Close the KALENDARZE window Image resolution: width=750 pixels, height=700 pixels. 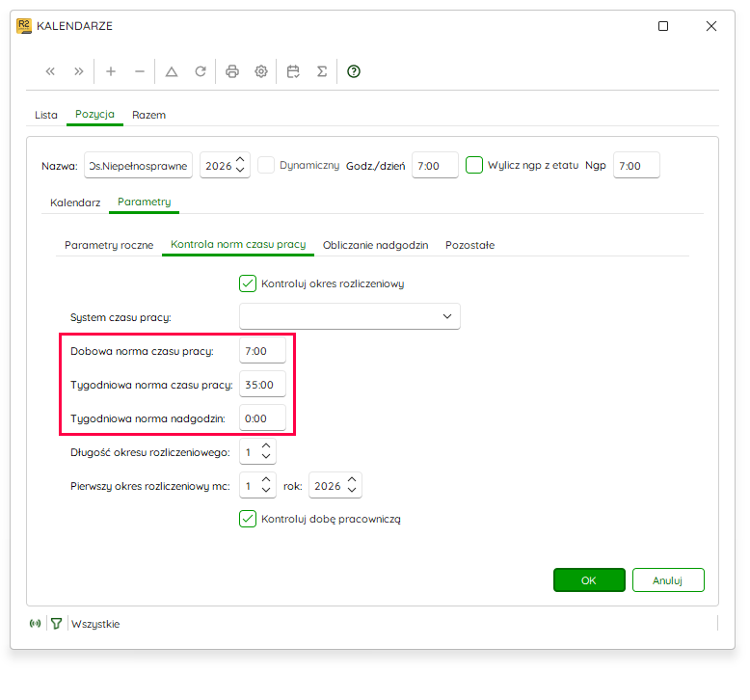pos(711,26)
